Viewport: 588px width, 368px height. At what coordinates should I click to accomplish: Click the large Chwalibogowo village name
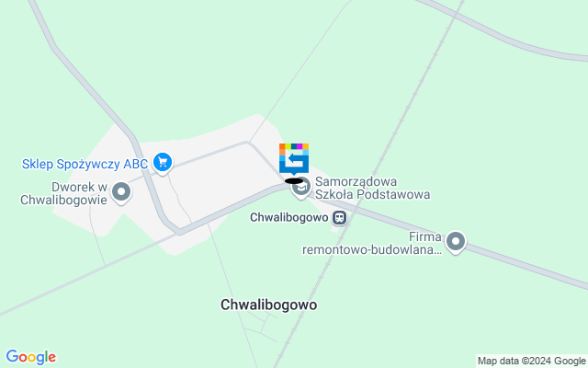click(269, 305)
